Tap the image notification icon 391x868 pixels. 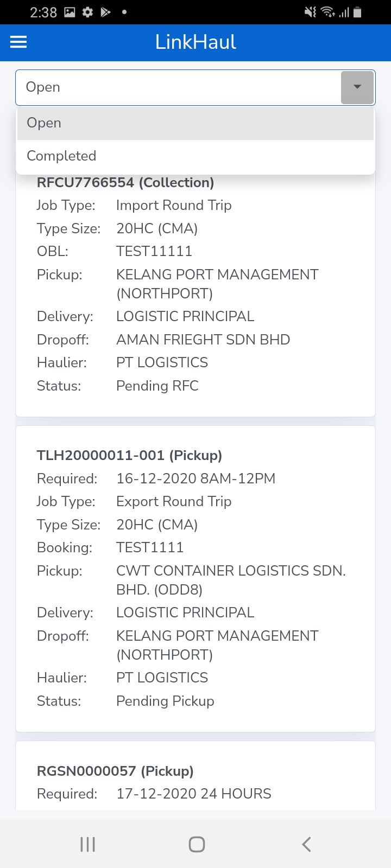point(70,12)
